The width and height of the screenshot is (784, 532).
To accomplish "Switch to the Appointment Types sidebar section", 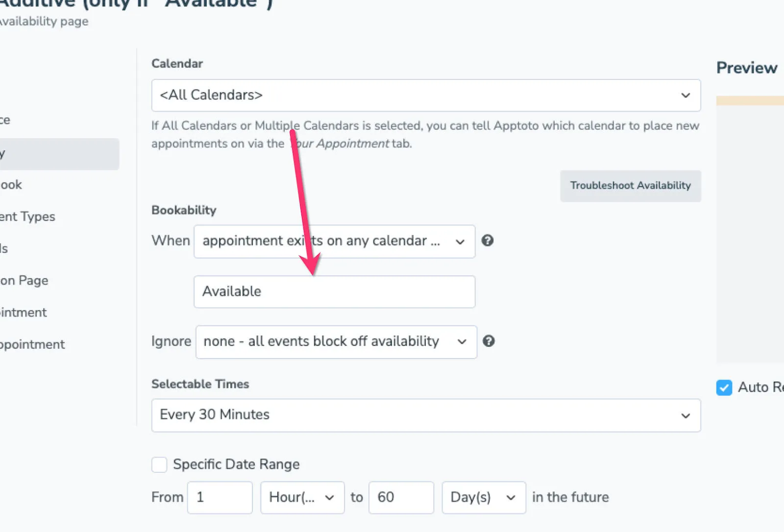I will (27, 217).
